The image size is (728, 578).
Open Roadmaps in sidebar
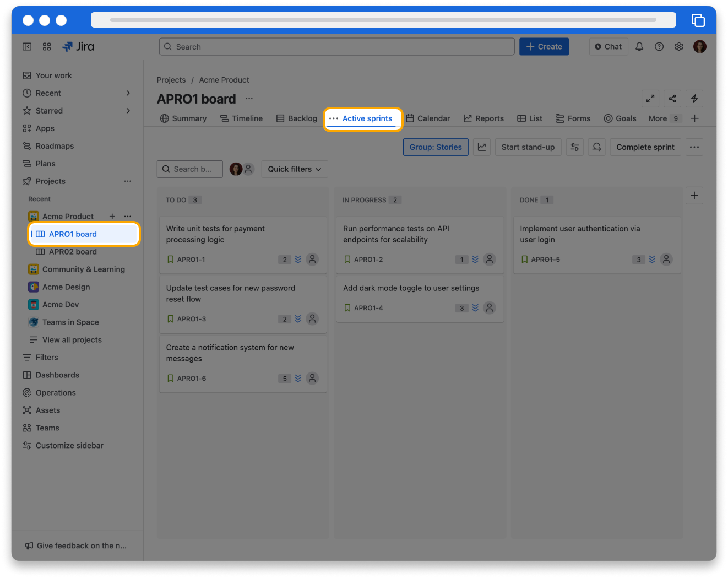77,146
